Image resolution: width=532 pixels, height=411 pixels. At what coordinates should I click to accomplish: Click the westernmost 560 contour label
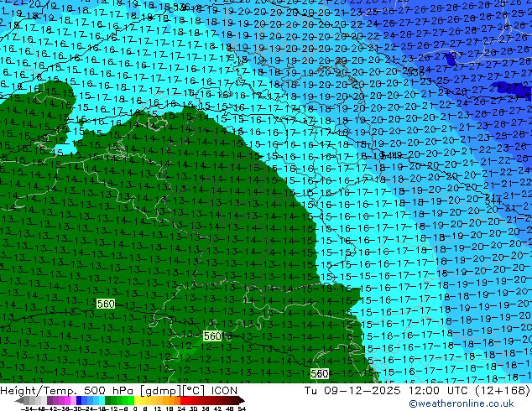(106, 304)
